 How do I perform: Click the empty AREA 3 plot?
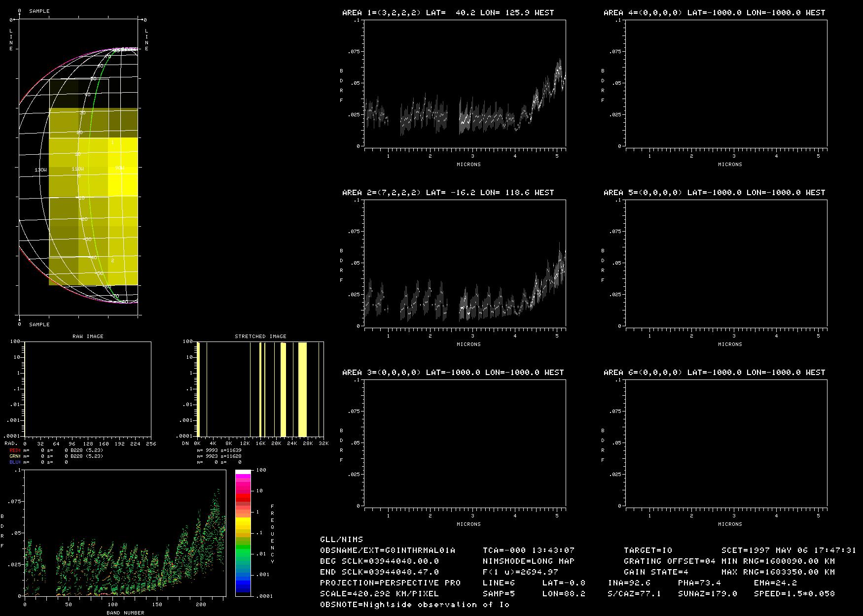(x=465, y=443)
